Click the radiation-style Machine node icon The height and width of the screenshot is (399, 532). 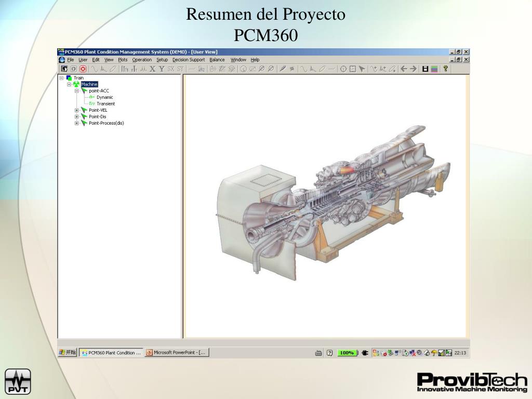pyautogui.click(x=76, y=84)
